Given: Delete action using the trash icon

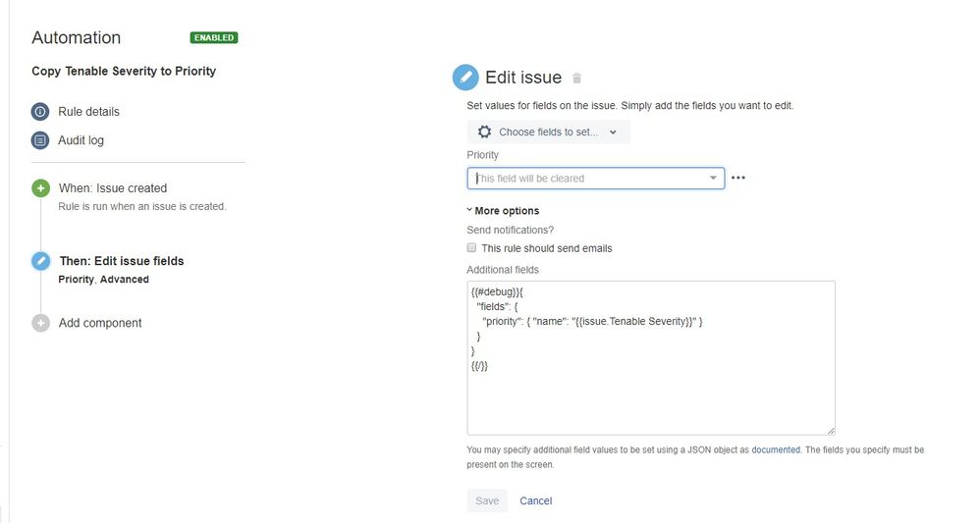Looking at the screenshot, I should coord(576,78).
